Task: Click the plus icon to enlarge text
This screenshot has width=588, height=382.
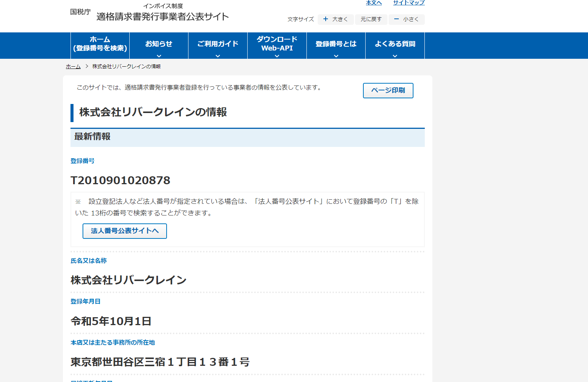Action: coord(326,19)
